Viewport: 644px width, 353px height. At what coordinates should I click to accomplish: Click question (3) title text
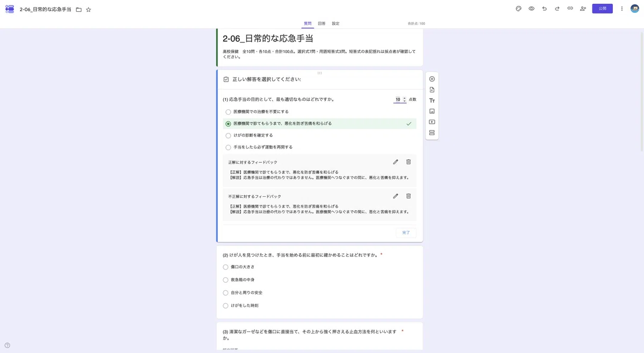point(310,335)
